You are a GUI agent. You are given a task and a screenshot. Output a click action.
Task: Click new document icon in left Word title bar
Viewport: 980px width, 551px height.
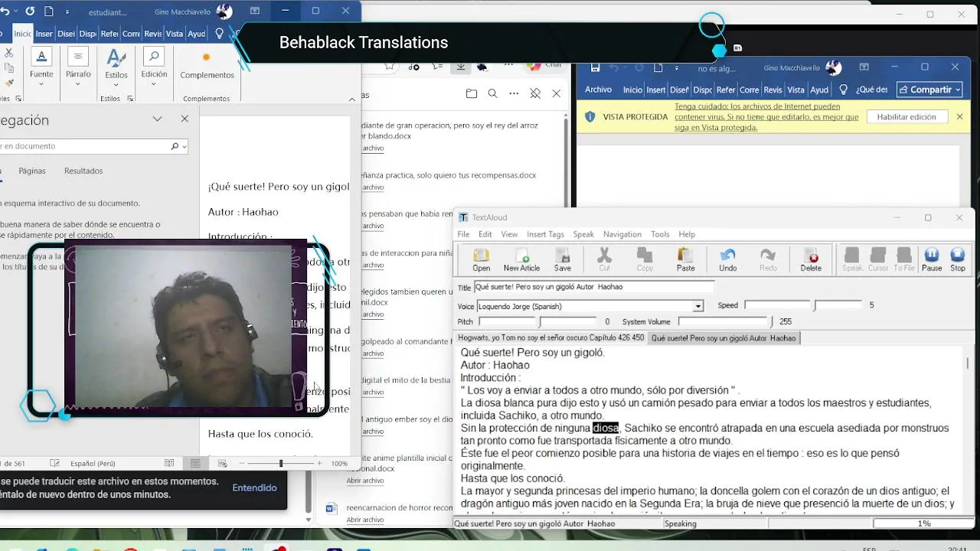(49, 11)
